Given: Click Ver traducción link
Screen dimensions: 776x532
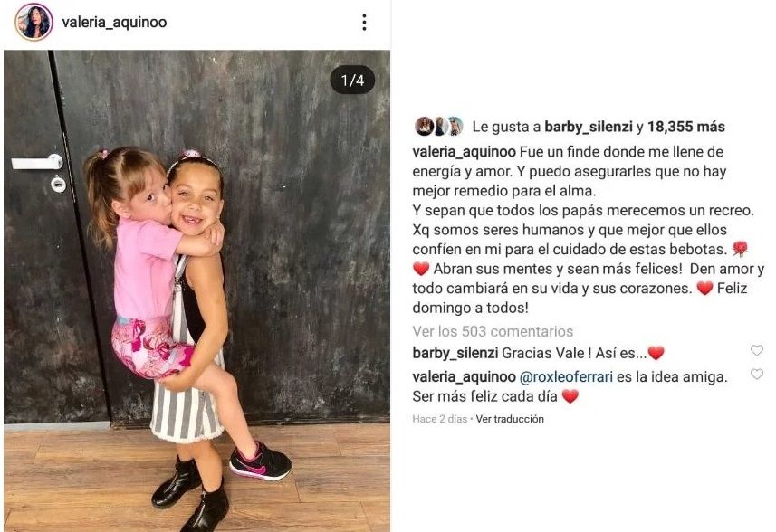Looking at the screenshot, I should coord(510,419).
